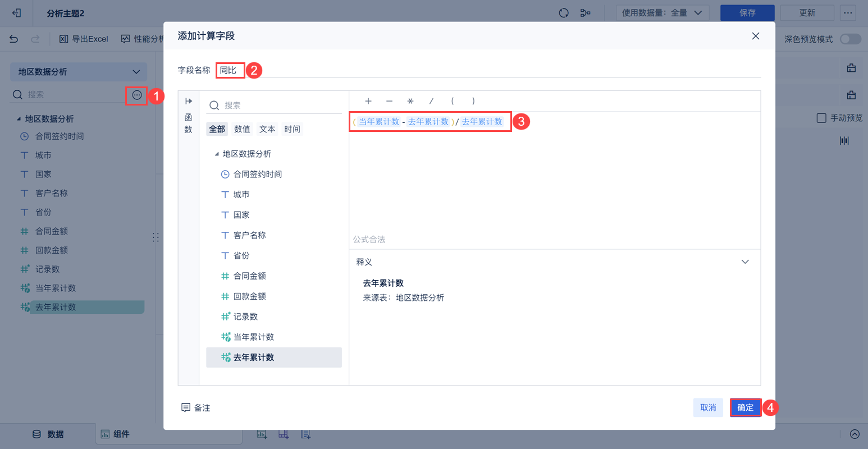Check the 手动预览 checkbox
The image size is (868, 449).
click(x=821, y=118)
